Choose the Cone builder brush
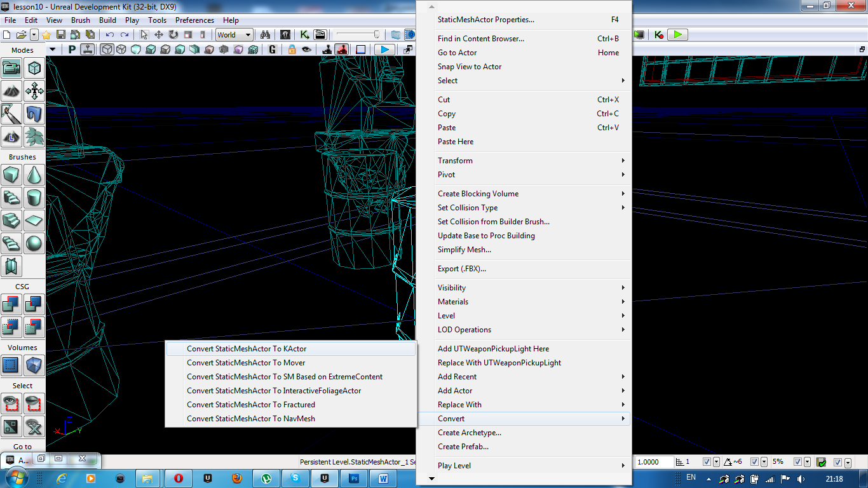Image resolution: width=868 pixels, height=488 pixels. pos(34,175)
